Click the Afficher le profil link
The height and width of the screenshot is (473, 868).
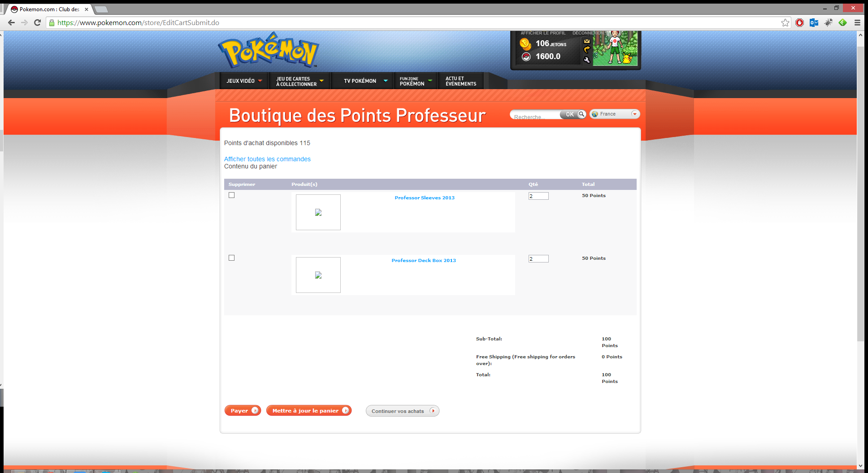[x=543, y=33]
